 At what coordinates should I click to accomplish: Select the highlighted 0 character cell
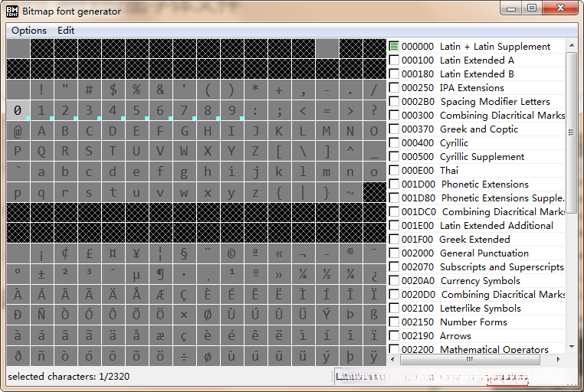click(x=18, y=110)
